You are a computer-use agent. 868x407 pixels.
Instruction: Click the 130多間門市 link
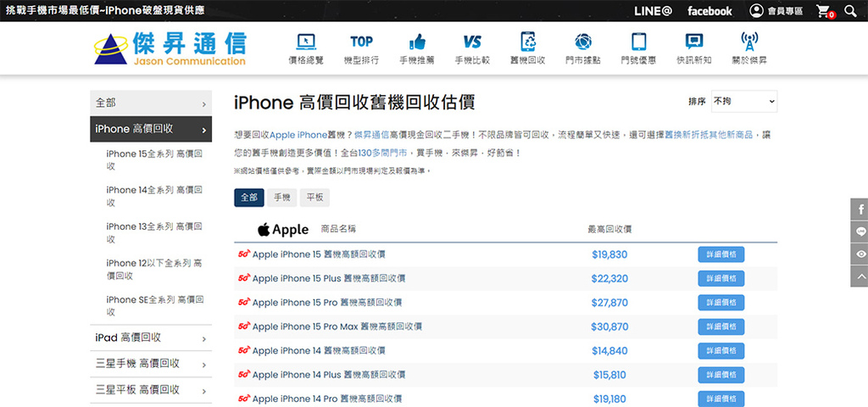click(x=382, y=153)
